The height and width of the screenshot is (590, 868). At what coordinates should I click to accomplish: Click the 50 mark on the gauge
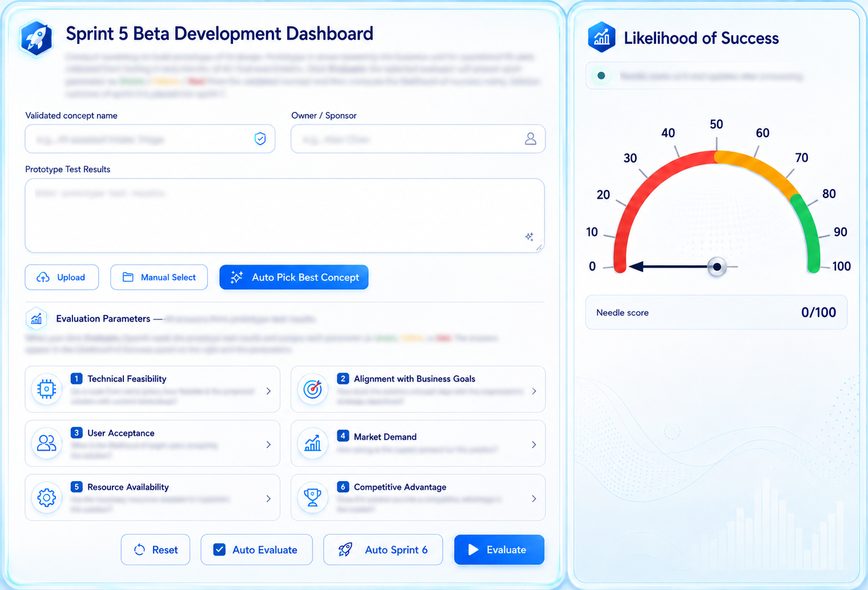coord(716,124)
